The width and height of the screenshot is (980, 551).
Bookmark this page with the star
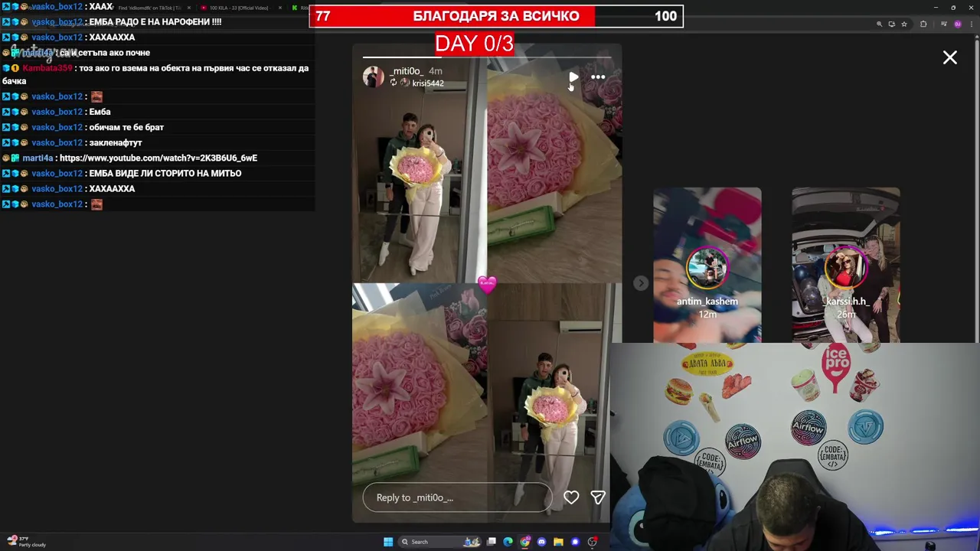tap(904, 24)
